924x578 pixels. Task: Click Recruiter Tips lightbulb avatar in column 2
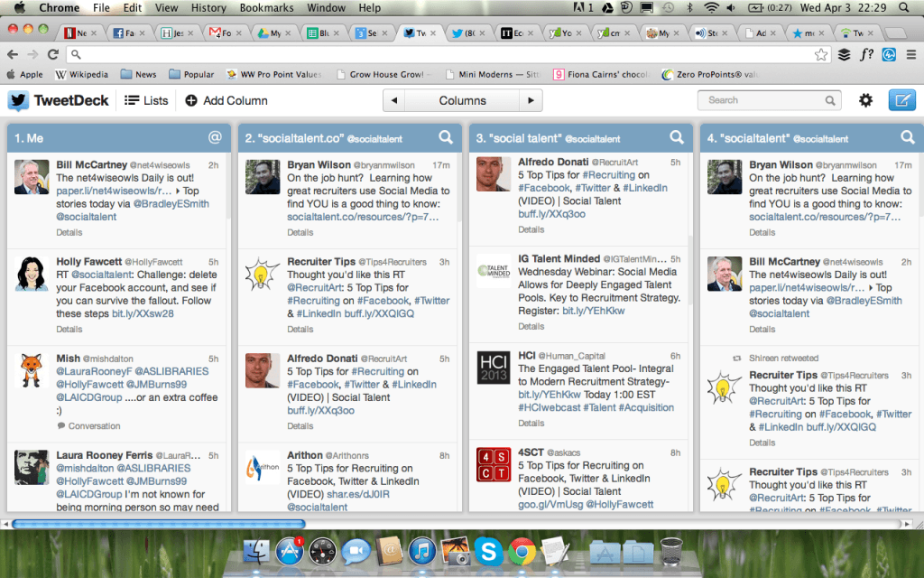[x=263, y=274]
